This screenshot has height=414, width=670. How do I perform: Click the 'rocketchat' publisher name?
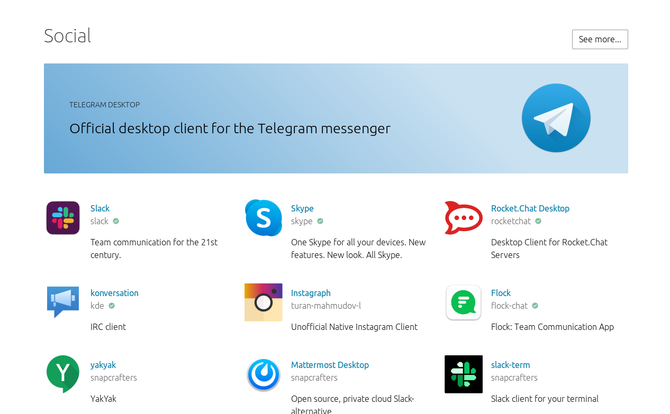tap(511, 221)
